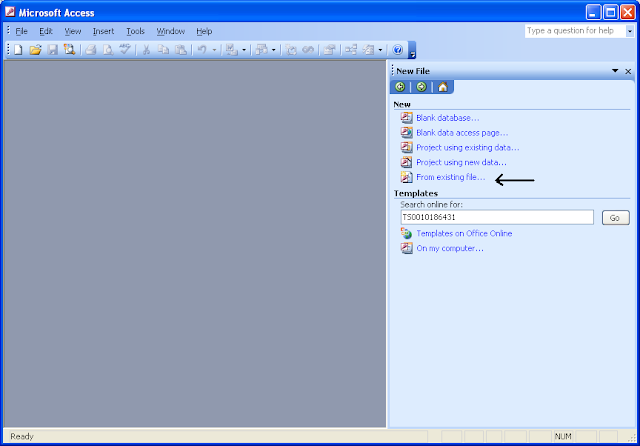640x446 pixels.
Task: Click the blue Help question mark icon
Action: (x=398, y=50)
